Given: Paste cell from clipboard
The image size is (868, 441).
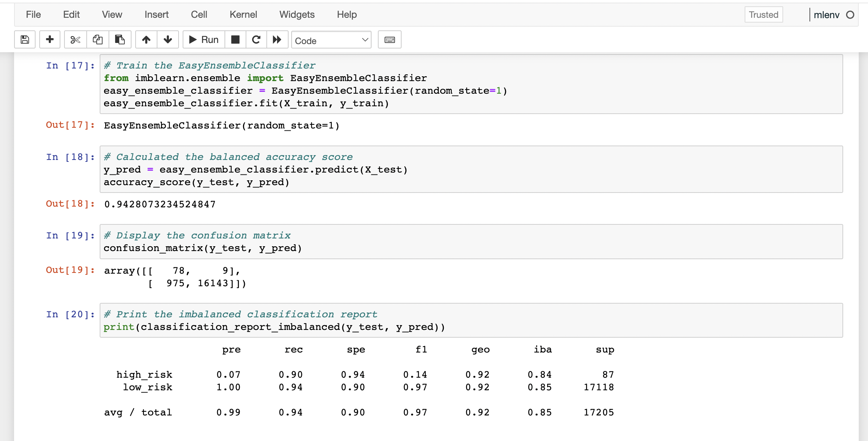Looking at the screenshot, I should 120,40.
